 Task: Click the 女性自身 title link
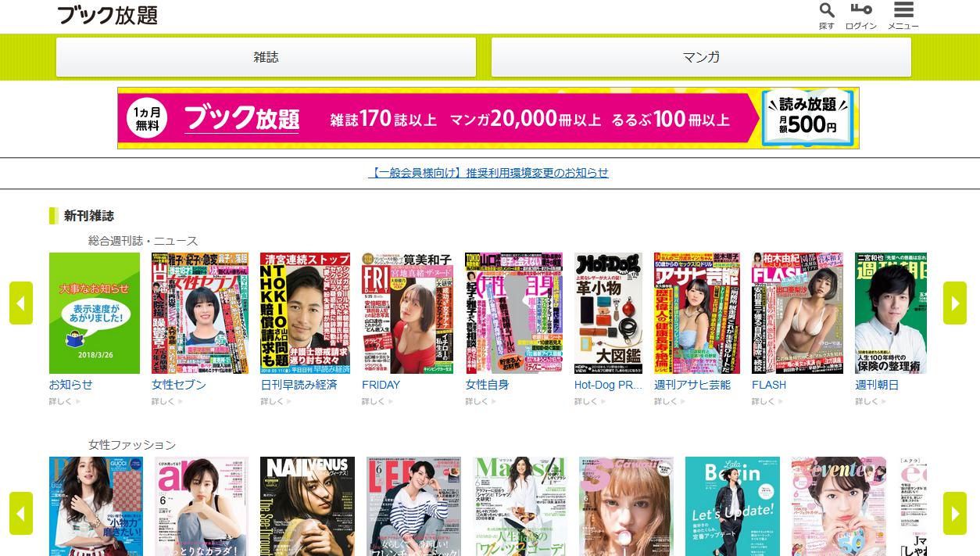(x=487, y=385)
